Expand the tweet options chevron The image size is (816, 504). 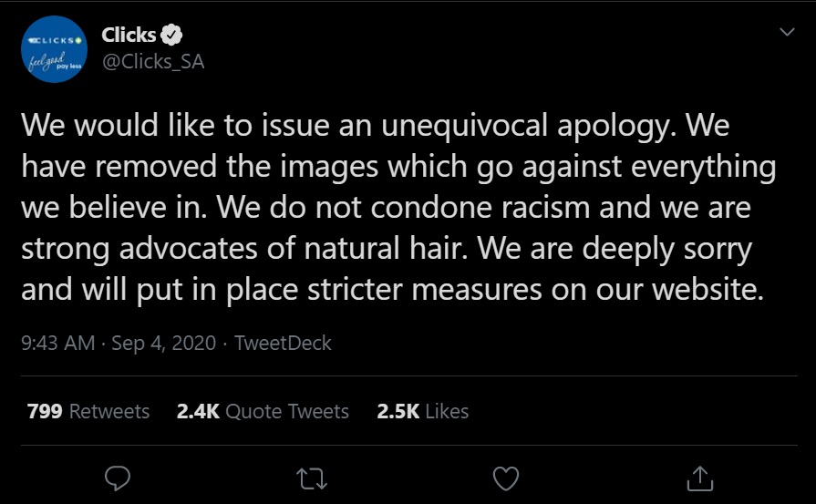[x=787, y=32]
